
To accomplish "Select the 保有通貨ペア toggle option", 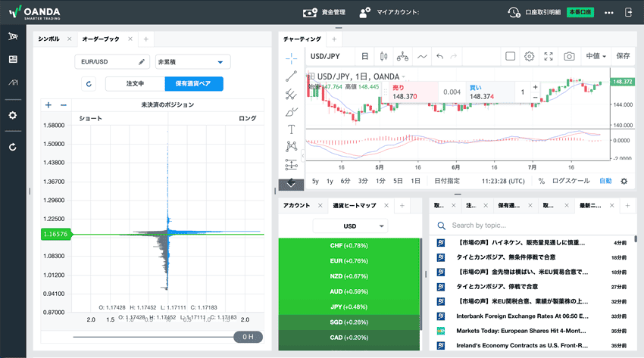I will coord(194,84).
